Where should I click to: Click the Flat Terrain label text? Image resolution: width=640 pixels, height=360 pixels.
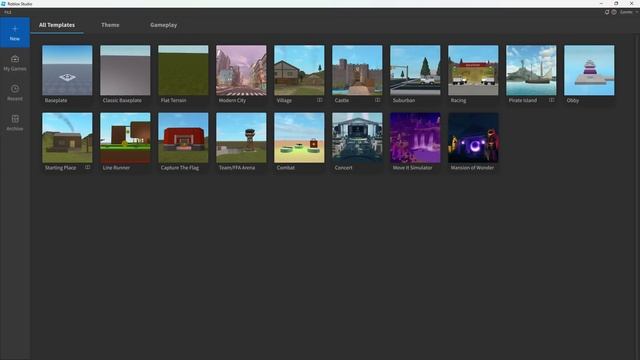point(173,100)
